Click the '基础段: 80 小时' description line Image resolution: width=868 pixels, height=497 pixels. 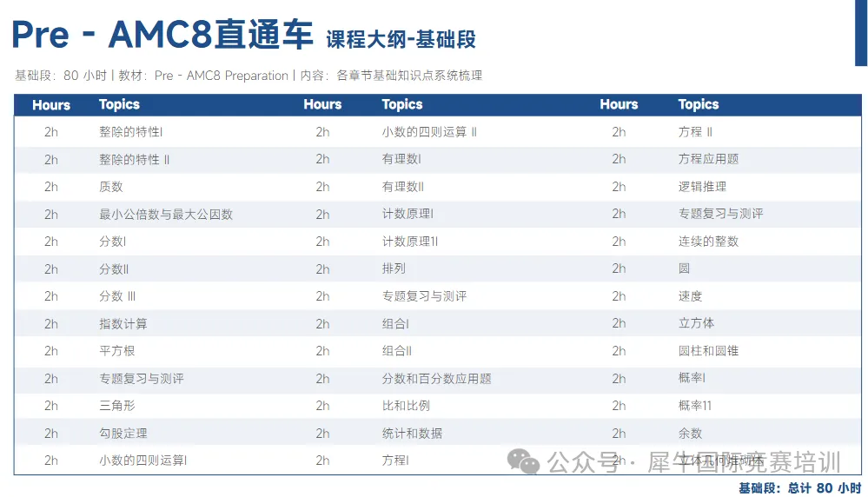(248, 76)
